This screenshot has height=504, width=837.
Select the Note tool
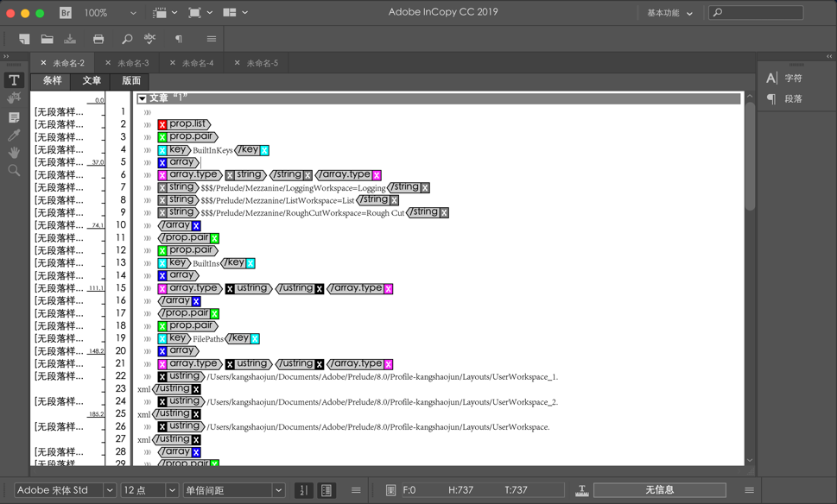pyautogui.click(x=14, y=117)
